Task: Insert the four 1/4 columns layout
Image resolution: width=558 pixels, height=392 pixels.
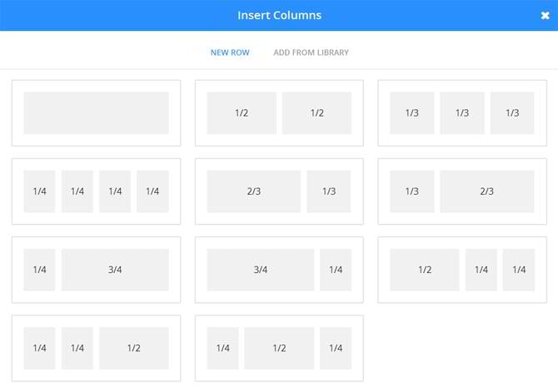Action: coord(96,191)
